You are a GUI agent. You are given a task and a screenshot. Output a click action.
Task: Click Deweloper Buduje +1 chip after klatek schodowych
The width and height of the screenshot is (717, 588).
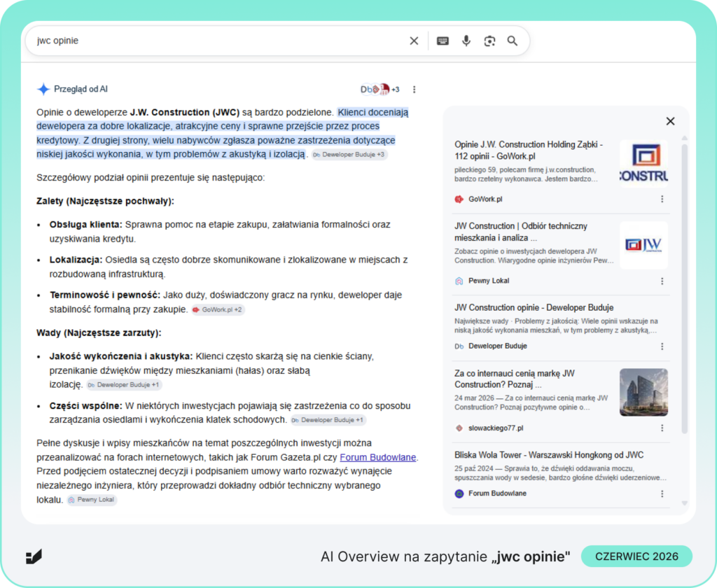pos(328,420)
